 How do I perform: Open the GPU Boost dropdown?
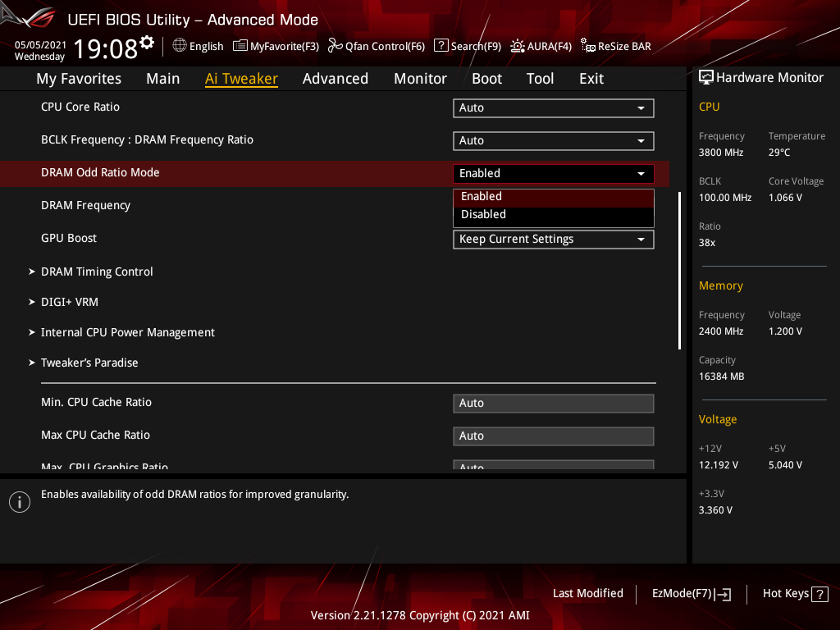(x=554, y=240)
